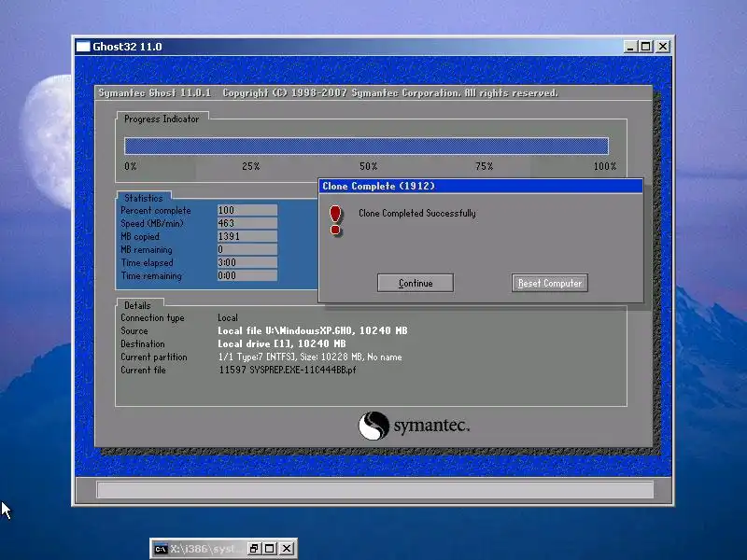
Task: Maximize the Ghost32 11.0 window
Action: point(645,46)
